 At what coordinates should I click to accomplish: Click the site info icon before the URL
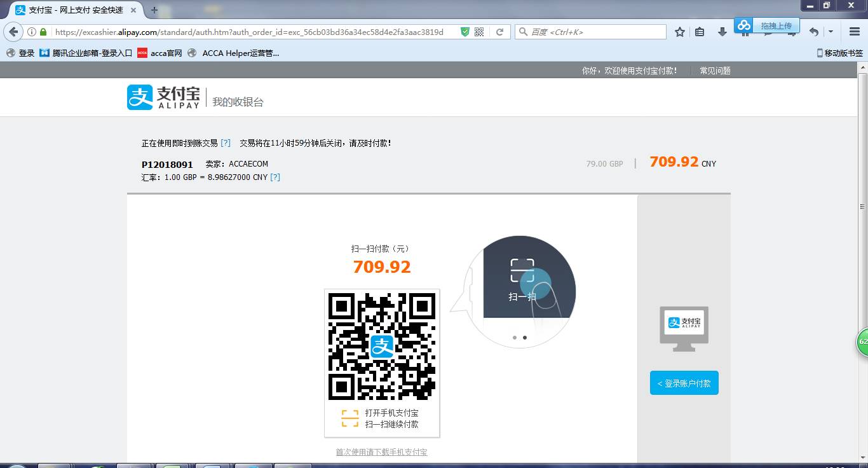31,32
